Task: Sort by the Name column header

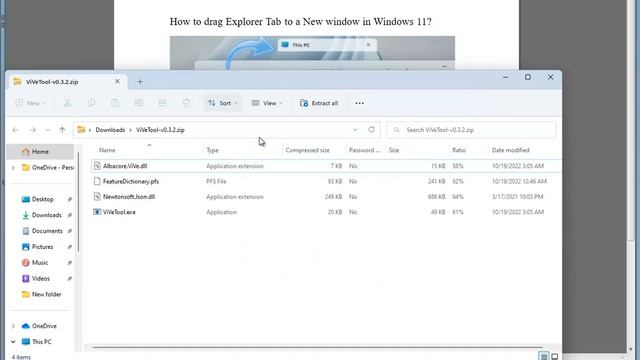Action: [x=107, y=150]
